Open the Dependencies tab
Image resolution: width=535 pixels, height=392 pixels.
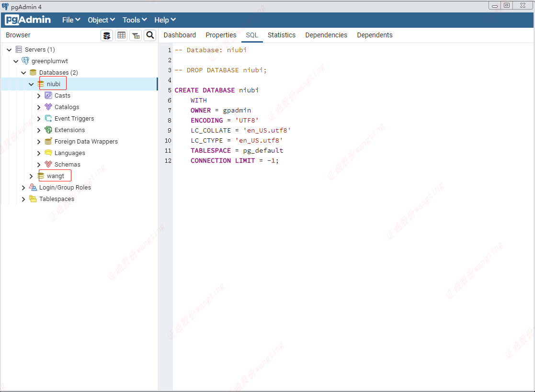326,35
